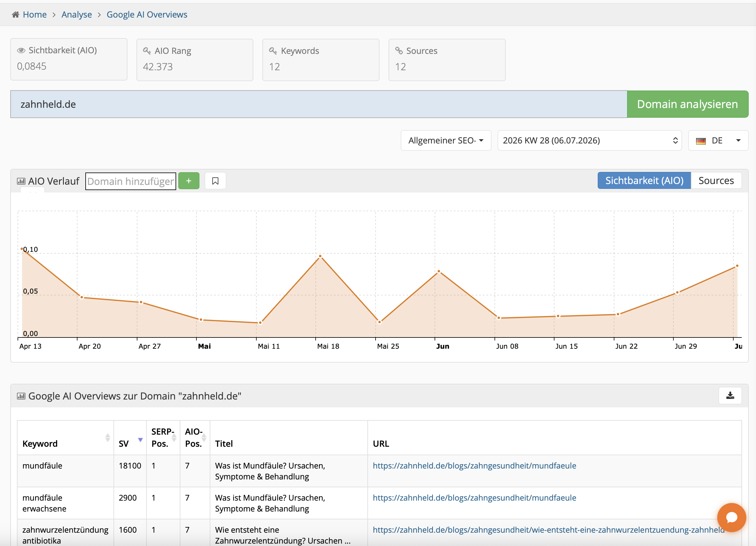Switch chart to Sources tab
The width and height of the screenshot is (756, 546).
(x=716, y=180)
